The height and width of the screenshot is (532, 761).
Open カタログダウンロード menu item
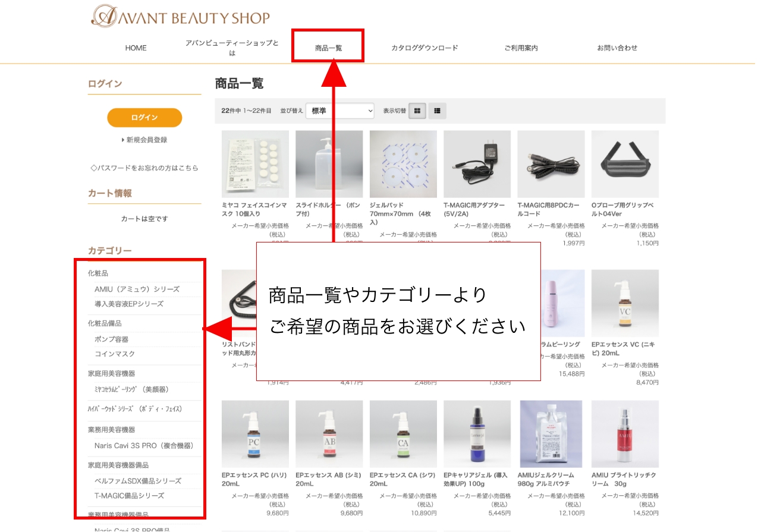424,48
